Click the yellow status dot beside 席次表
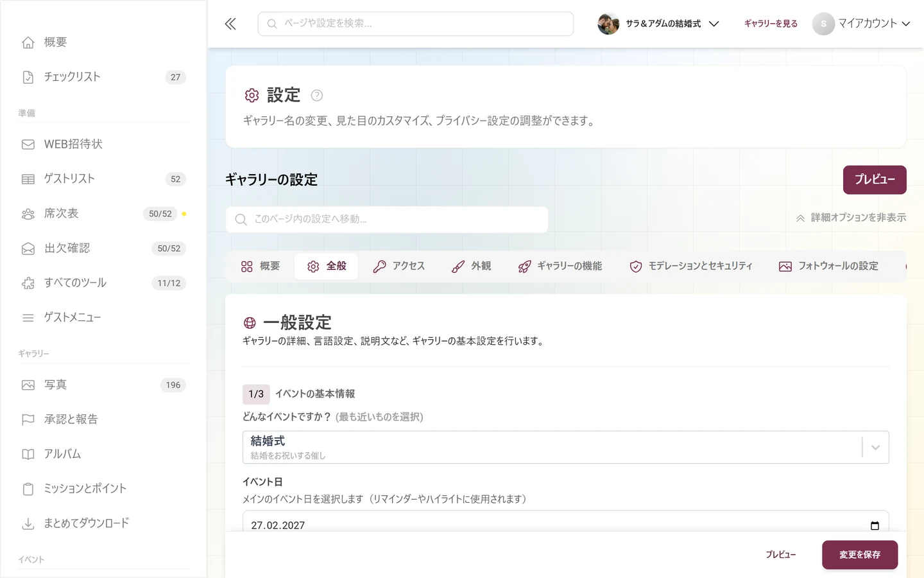Viewport: 924px width, 578px height. (x=184, y=214)
